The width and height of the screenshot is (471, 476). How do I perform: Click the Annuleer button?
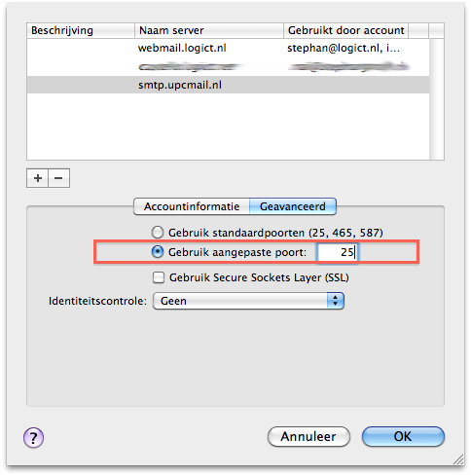(x=308, y=436)
